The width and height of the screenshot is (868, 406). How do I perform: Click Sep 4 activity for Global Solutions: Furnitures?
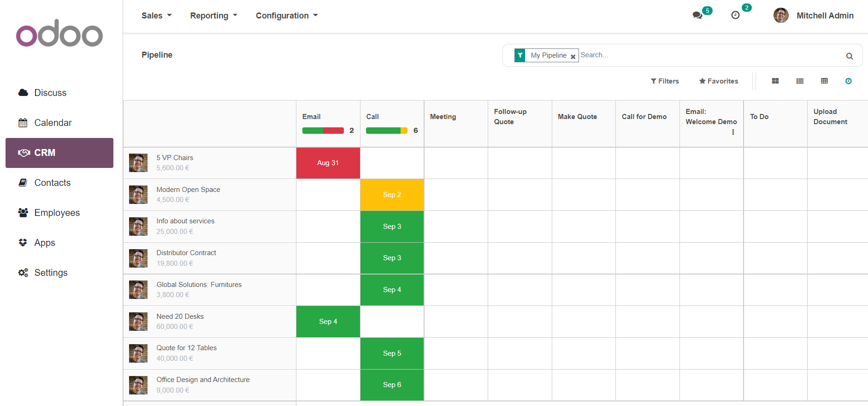pyautogui.click(x=392, y=290)
